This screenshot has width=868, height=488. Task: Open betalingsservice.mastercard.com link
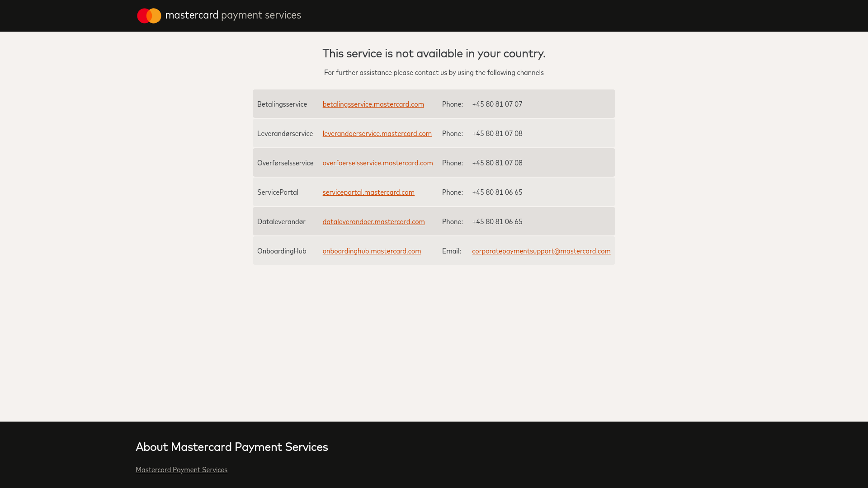click(373, 104)
